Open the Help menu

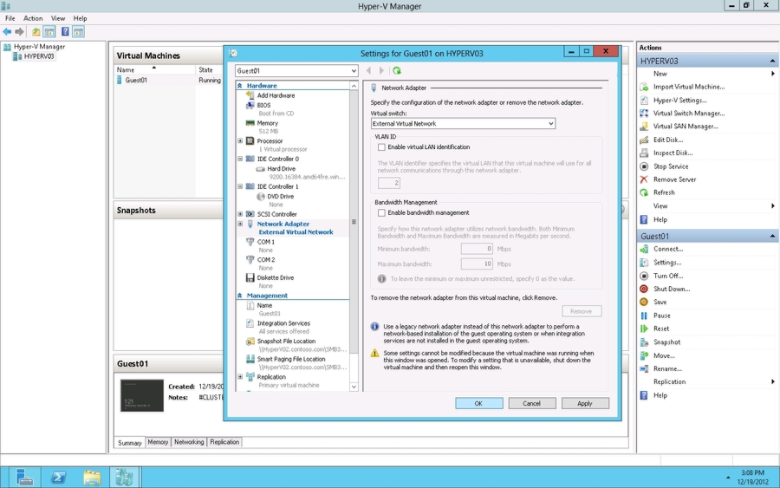pos(80,18)
